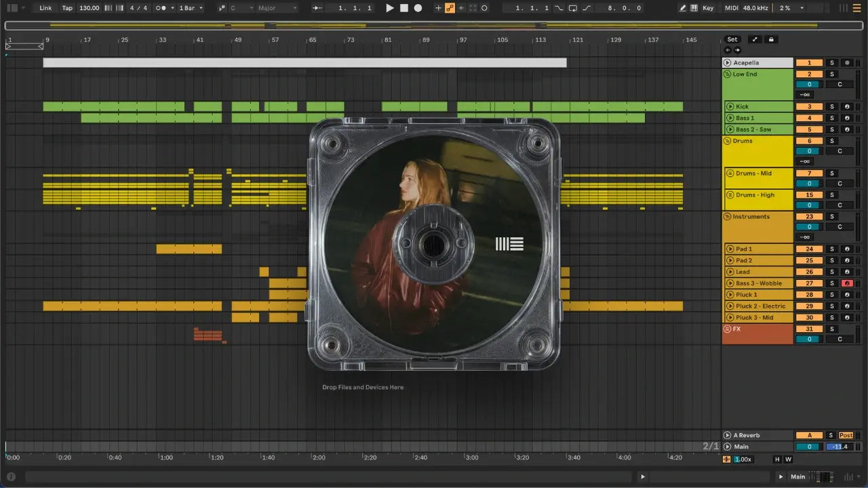This screenshot has width=868, height=488.
Task: Arm the Acapella audio track
Action: [846, 62]
